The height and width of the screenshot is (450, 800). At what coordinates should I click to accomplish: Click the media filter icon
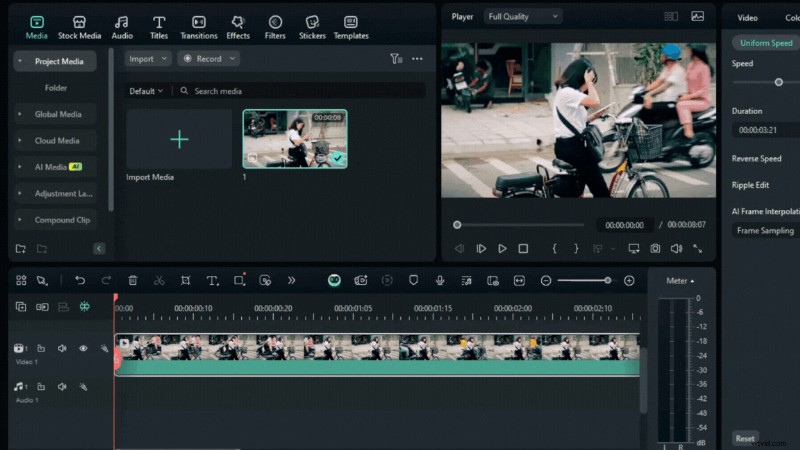tap(396, 59)
